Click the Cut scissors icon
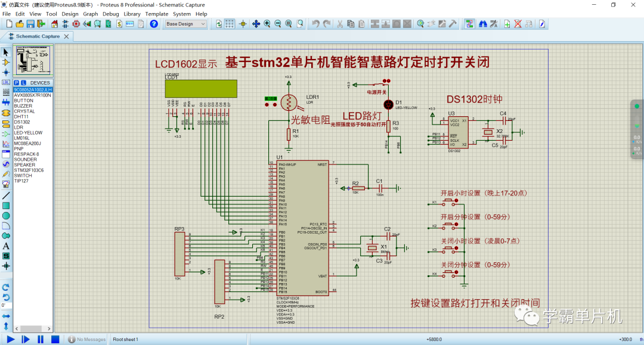This screenshot has width=644, height=345. coord(340,24)
